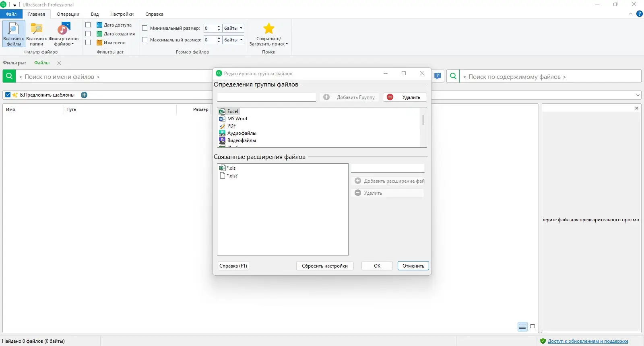644x346 pixels.
Task: Click Удалить under the extension field
Action: click(388, 193)
